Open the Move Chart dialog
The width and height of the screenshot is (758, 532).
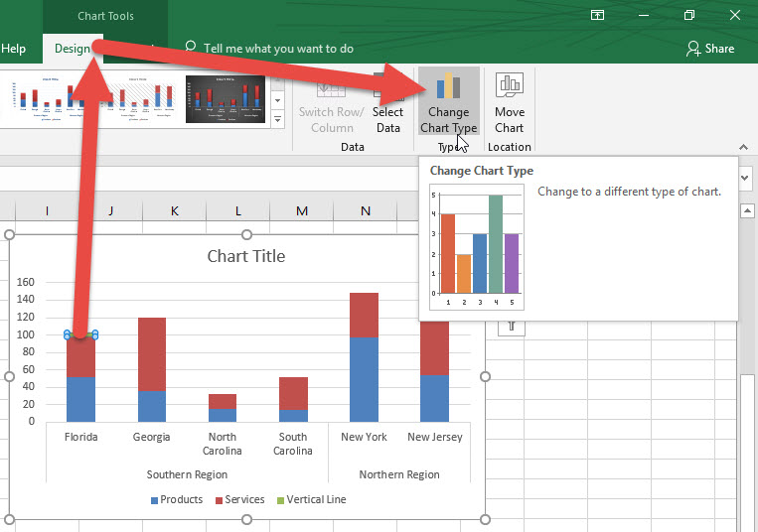509,104
